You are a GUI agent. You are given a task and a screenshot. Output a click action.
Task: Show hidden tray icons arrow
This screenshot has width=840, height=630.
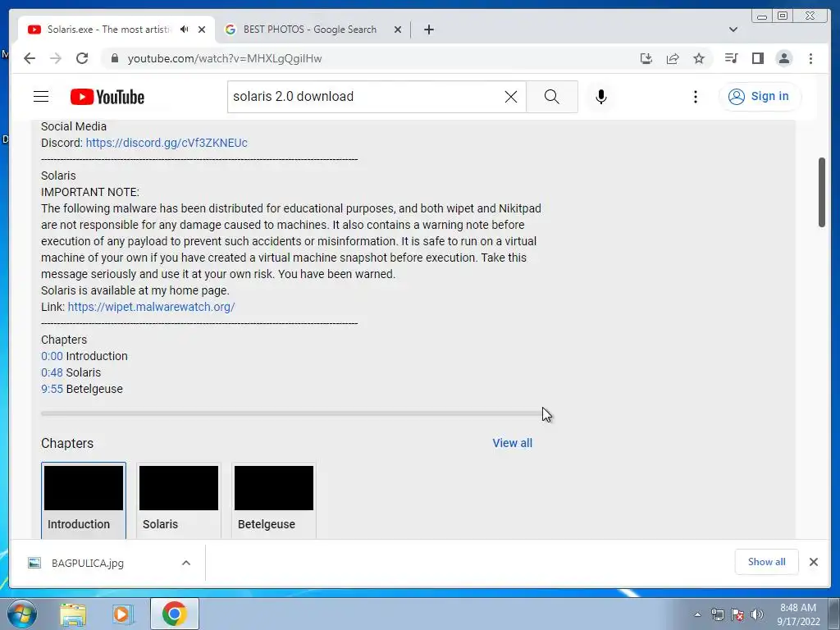click(x=697, y=614)
